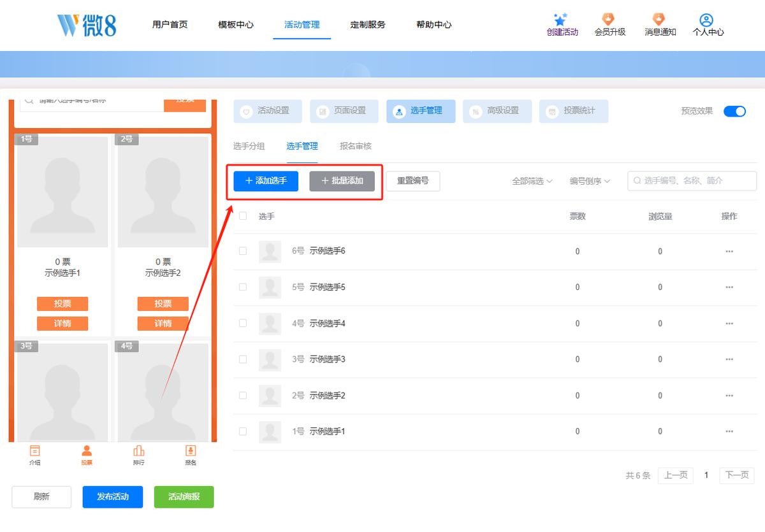The height and width of the screenshot is (532, 765).
Task: Toggle the 预览效果 switch
Action: pyautogui.click(x=734, y=111)
